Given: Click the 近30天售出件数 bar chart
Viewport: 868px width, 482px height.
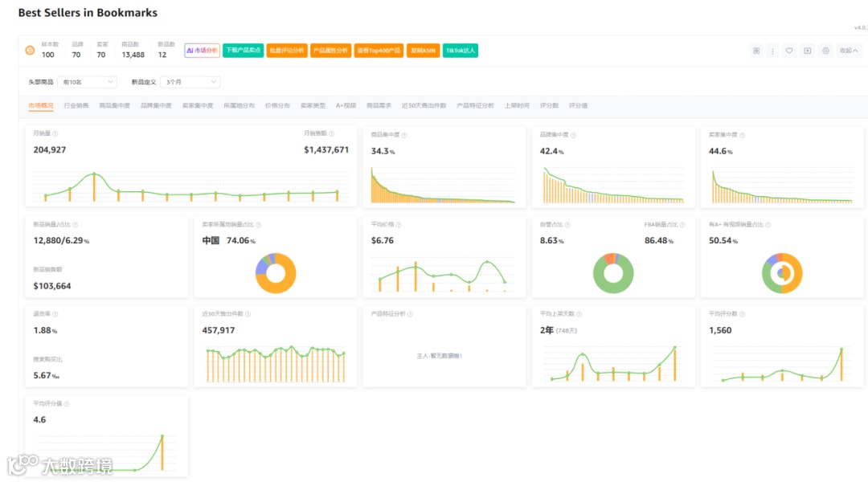Looking at the screenshot, I should click(x=276, y=364).
